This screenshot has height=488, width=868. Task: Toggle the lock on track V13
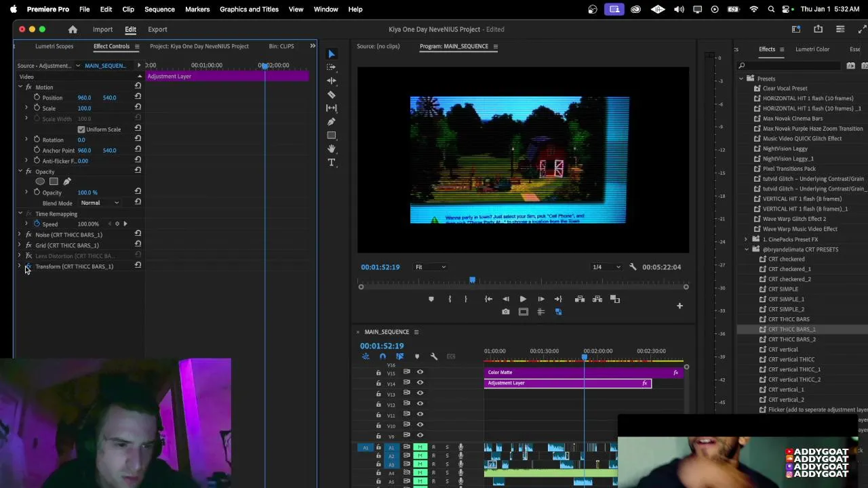(378, 394)
